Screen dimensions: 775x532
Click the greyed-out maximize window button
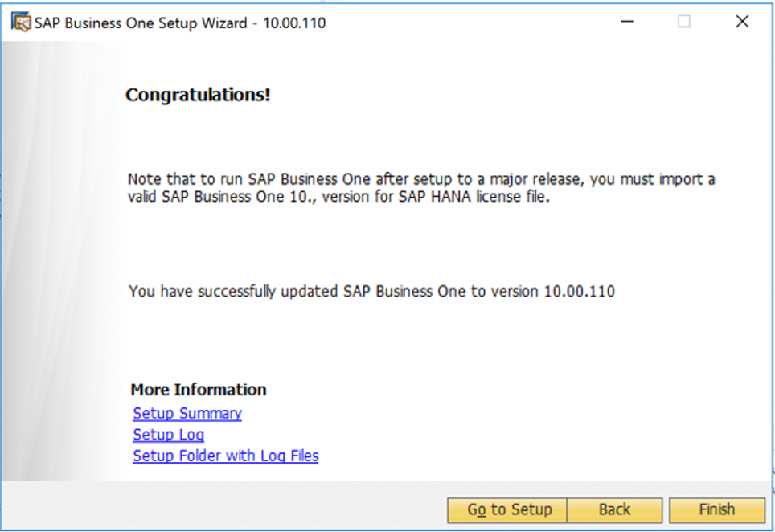pyautogui.click(x=684, y=22)
